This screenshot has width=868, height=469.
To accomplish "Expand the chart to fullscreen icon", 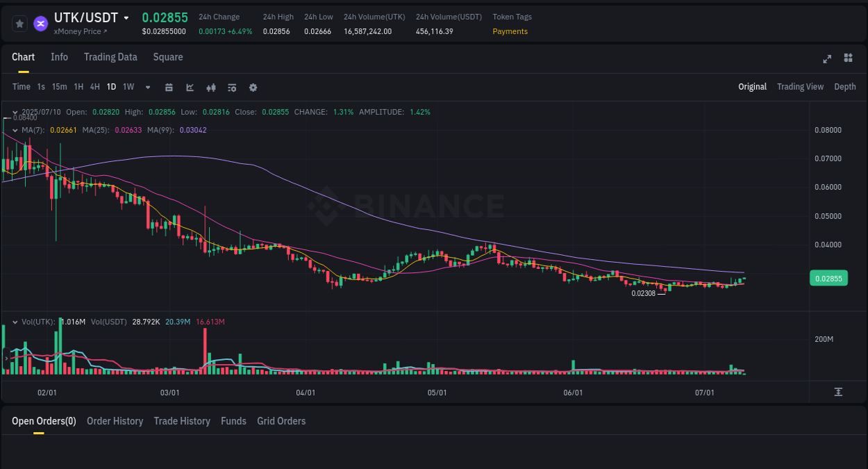I will click(x=826, y=59).
